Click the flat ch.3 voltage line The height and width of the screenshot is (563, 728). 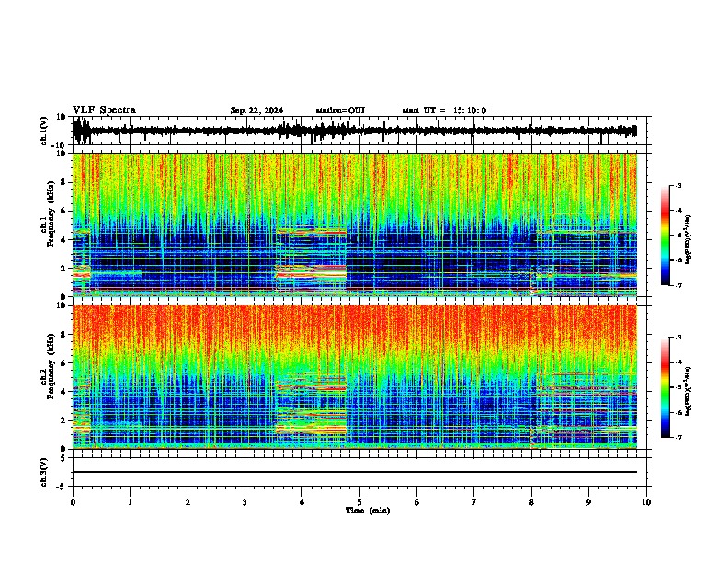coord(355,472)
